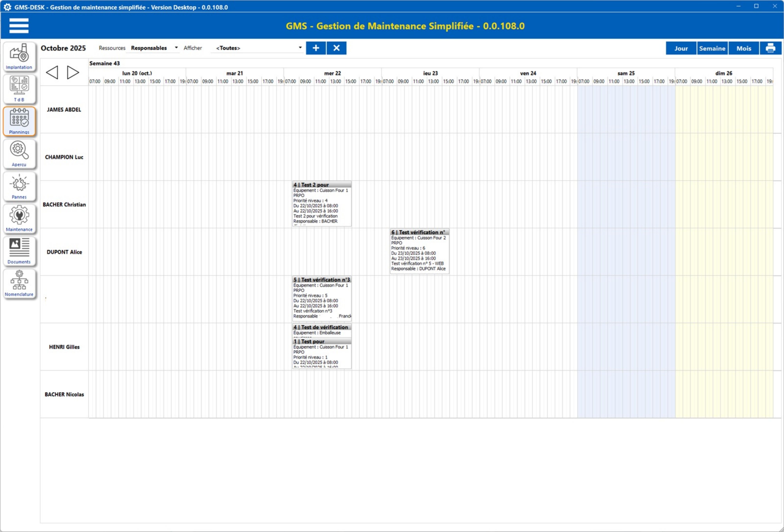Select the Plannings sidebar icon
This screenshot has width=784, height=532.
(19, 121)
